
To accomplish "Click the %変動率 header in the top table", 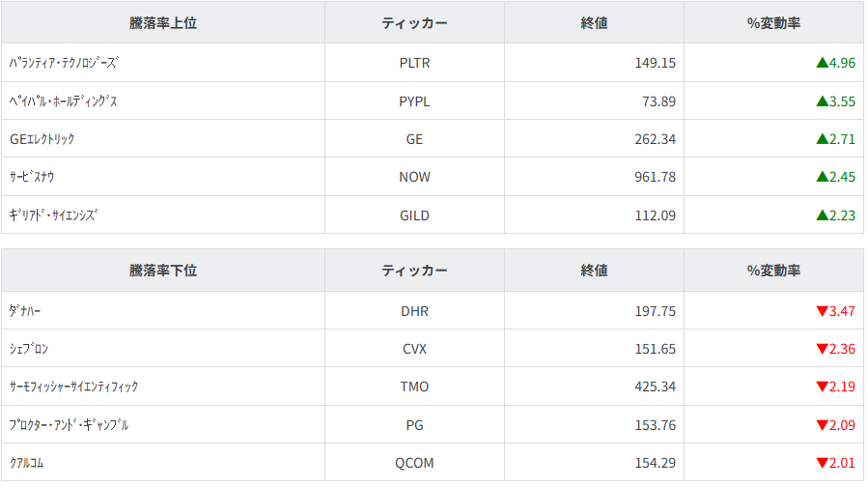I will tap(773, 23).
